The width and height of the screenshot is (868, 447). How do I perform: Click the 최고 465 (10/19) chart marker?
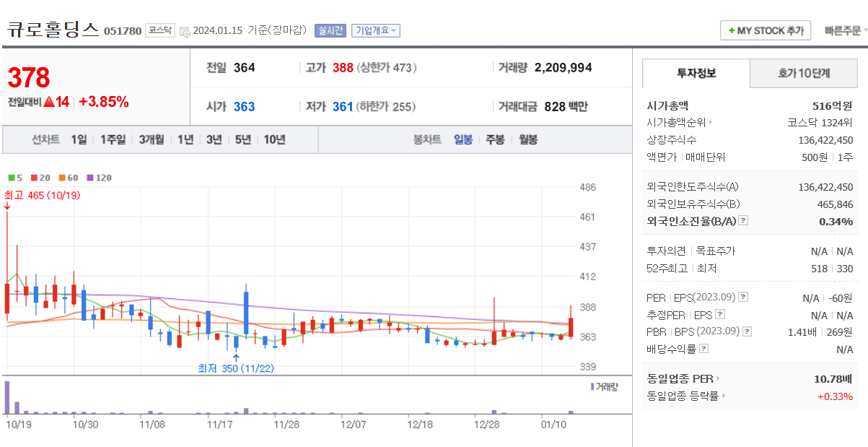coord(42,196)
